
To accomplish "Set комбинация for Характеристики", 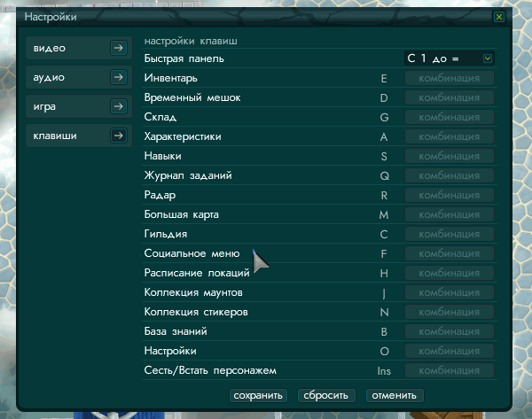I will [x=450, y=136].
